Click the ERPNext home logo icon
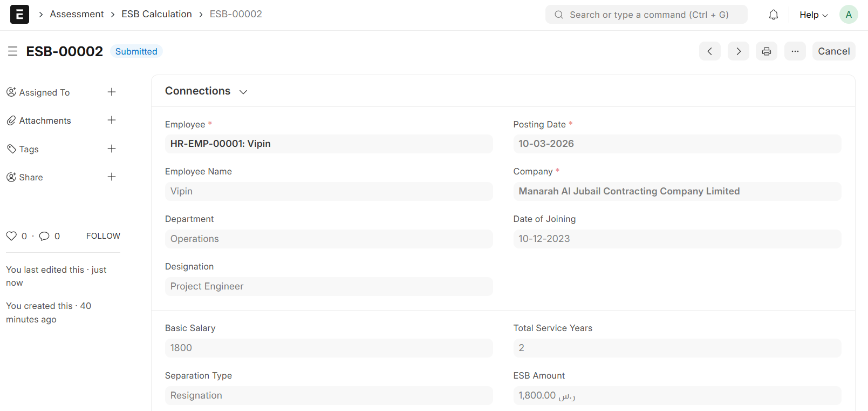 (x=19, y=15)
